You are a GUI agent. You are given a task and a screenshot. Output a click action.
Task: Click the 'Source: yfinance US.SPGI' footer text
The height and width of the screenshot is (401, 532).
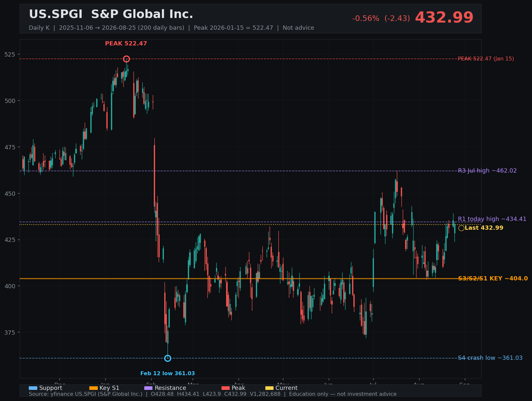86,394
